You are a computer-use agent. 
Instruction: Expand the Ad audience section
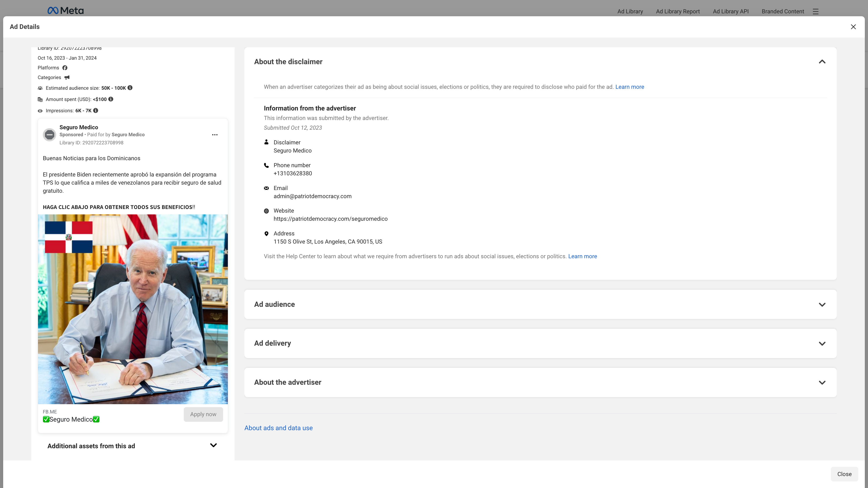[x=822, y=305]
